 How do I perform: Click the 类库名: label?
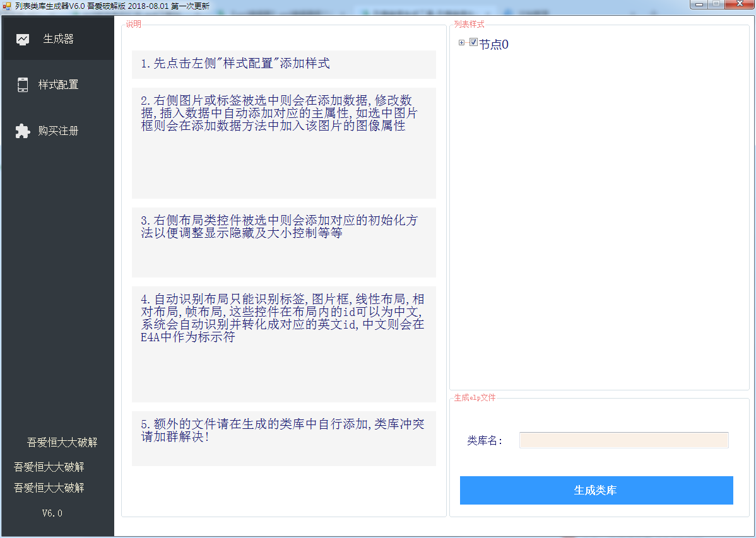coord(485,441)
